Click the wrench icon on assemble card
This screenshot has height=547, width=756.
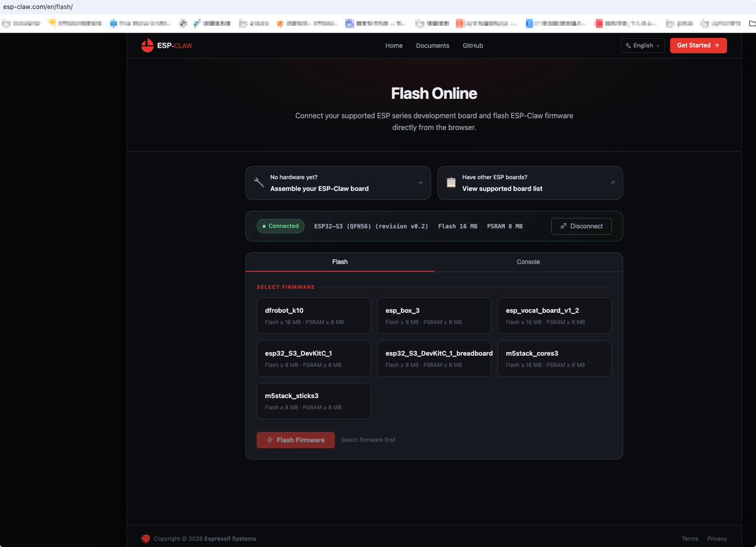259,183
